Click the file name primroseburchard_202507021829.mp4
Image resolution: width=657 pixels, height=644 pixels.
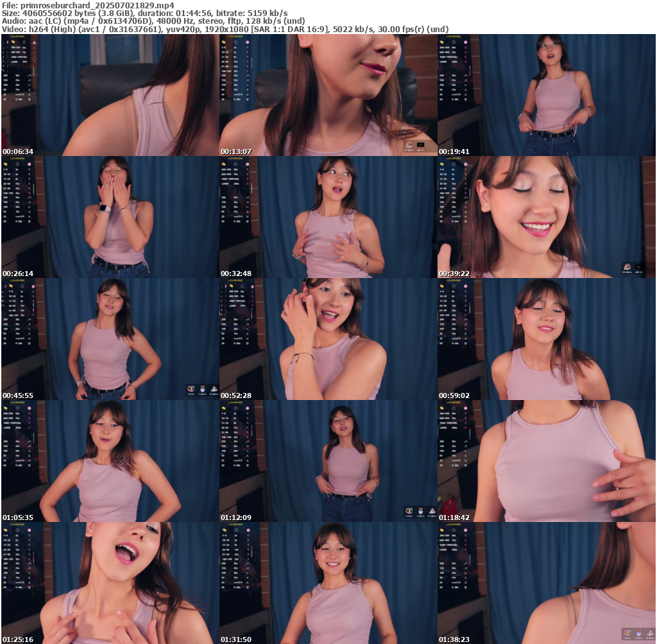(98, 5)
